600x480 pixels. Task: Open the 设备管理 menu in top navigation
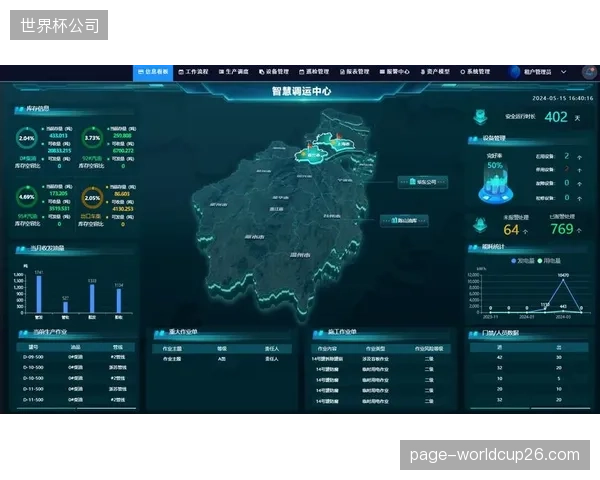pos(274,72)
